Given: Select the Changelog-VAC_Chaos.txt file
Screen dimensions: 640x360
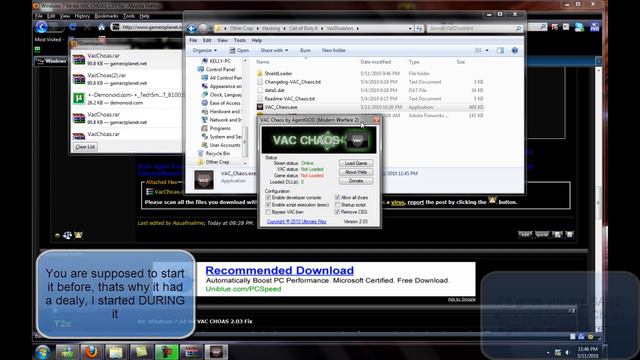Looking at the screenshot, I should 292,82.
